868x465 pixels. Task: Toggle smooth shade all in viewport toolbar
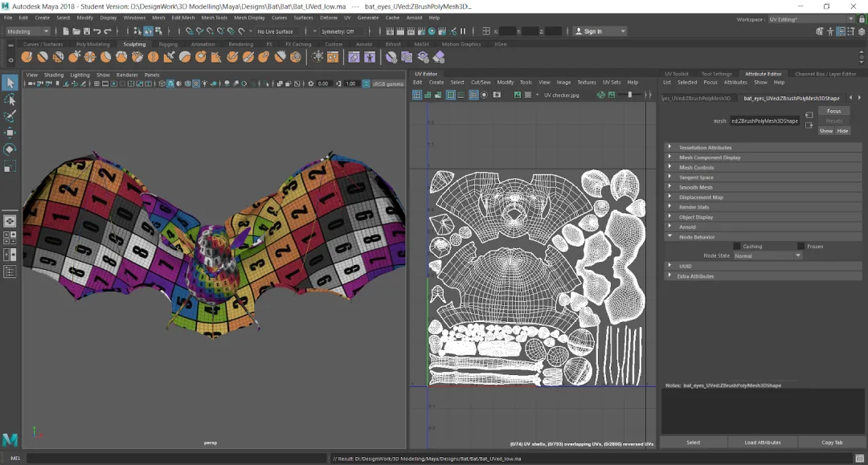pyautogui.click(x=170, y=84)
